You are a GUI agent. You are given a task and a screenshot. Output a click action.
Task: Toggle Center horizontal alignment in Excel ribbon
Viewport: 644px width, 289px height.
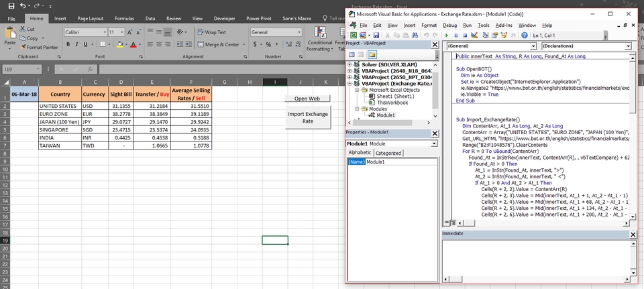(158, 44)
